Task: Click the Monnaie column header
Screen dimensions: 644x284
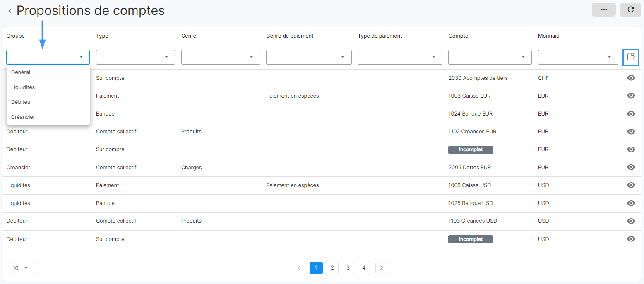Action: click(548, 36)
